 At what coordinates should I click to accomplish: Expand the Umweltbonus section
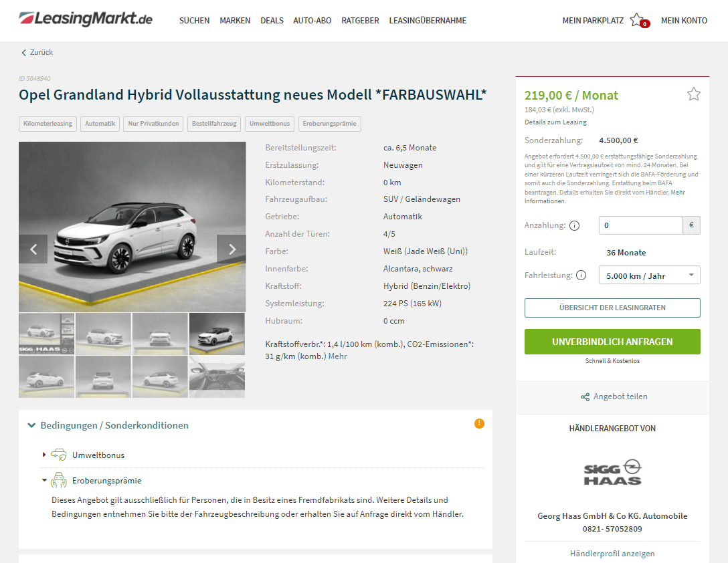coord(44,455)
